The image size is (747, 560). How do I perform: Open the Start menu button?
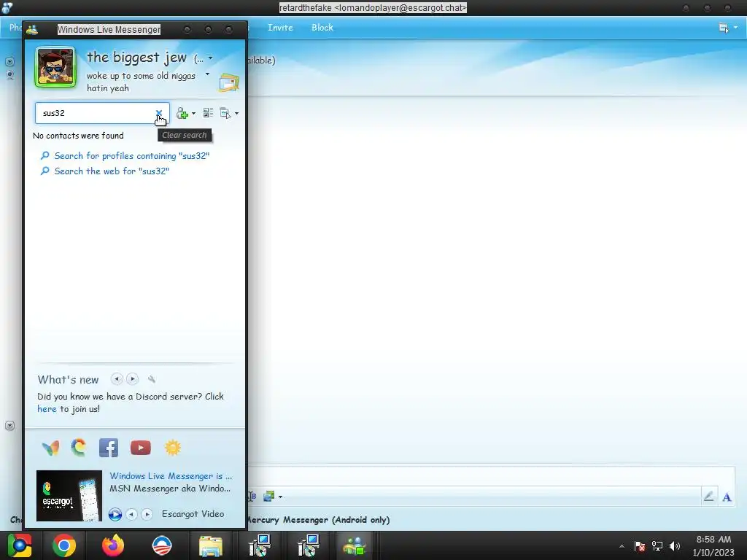(x=20, y=545)
